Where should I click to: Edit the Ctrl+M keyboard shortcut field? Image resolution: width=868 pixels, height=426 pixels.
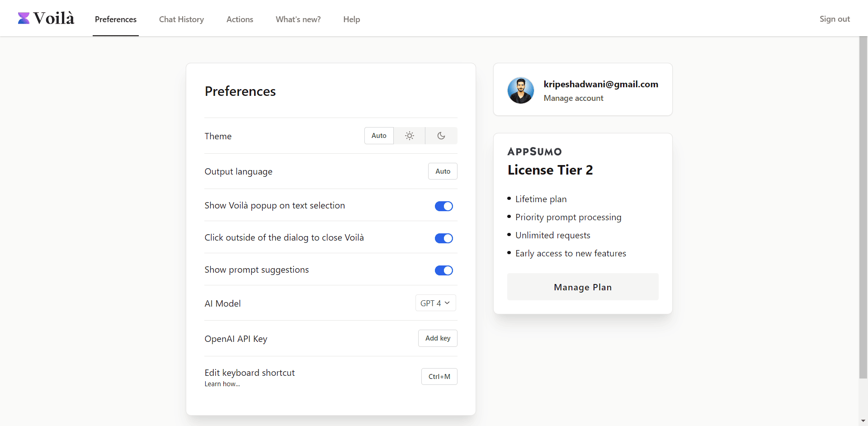[439, 377]
